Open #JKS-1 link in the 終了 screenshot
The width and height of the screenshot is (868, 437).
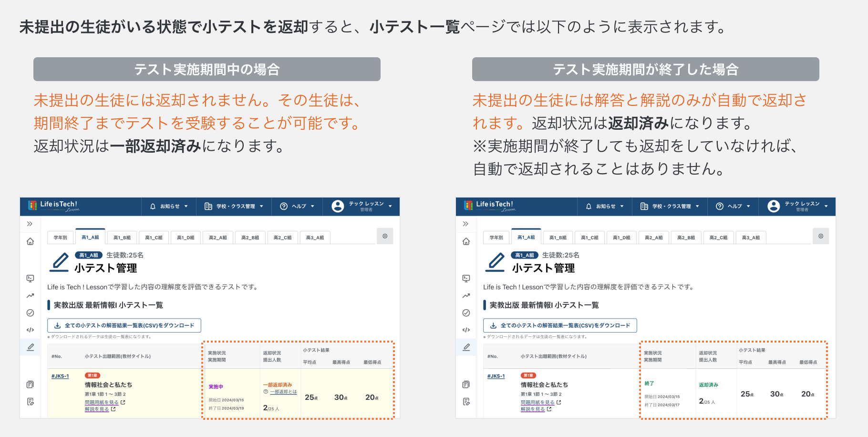(x=496, y=376)
